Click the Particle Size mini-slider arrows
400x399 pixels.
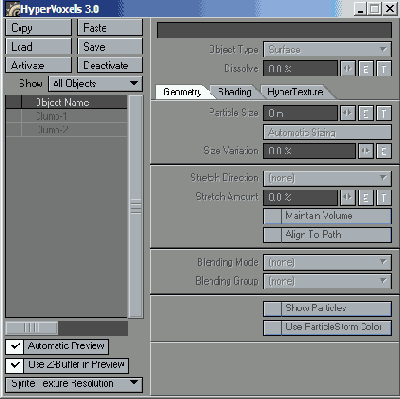click(x=348, y=113)
